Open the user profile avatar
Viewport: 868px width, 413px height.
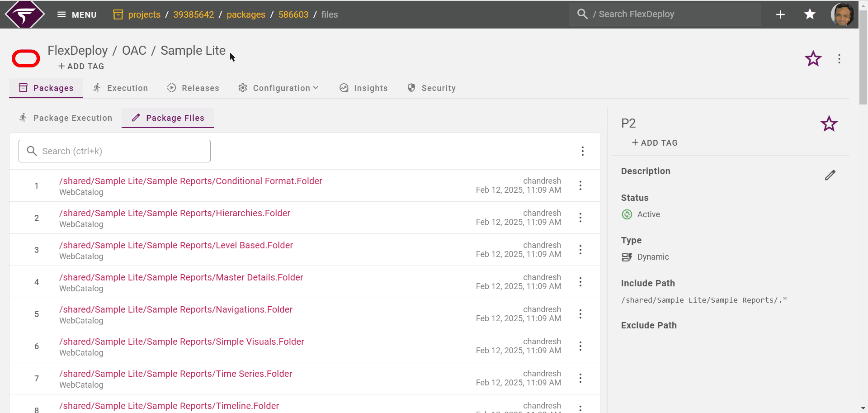click(842, 14)
